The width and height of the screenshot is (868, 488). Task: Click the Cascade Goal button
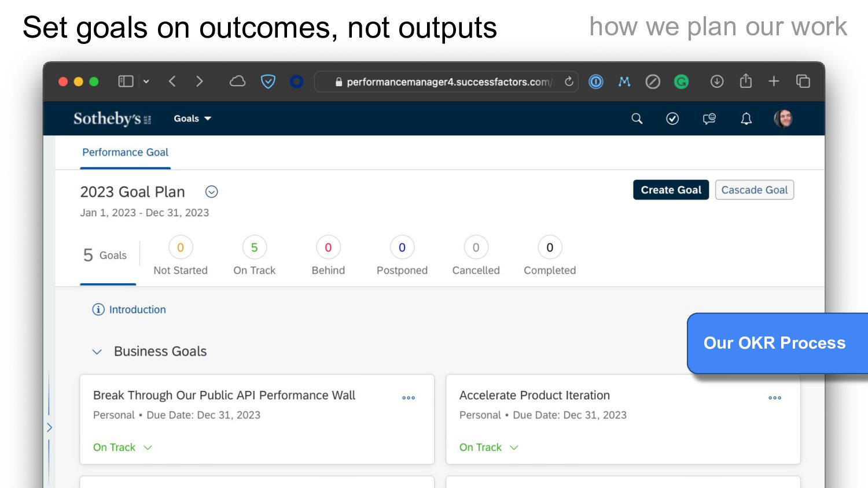coord(755,190)
